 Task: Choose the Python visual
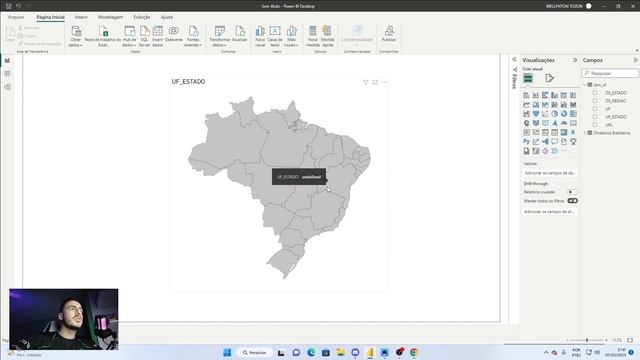[527, 142]
